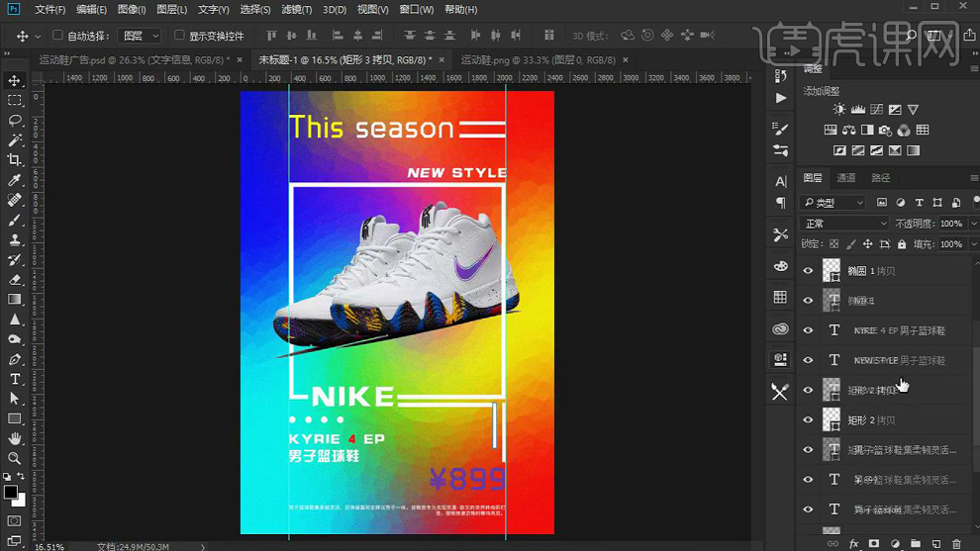The image size is (980, 551).
Task: Select the Lasso tool
Action: [x=15, y=121]
